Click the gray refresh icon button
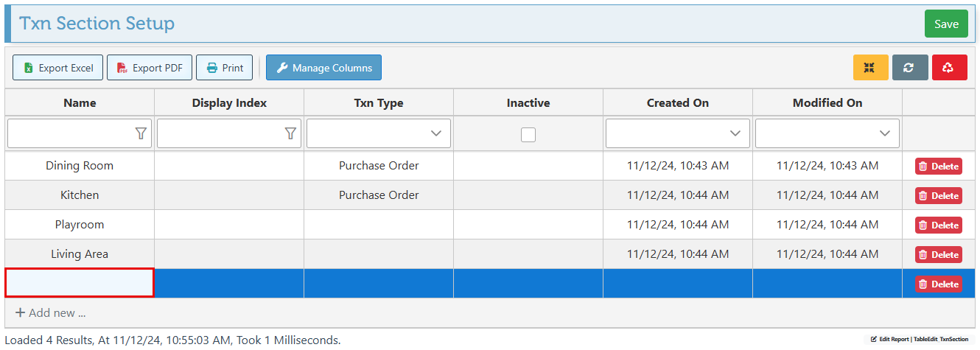 click(x=909, y=68)
